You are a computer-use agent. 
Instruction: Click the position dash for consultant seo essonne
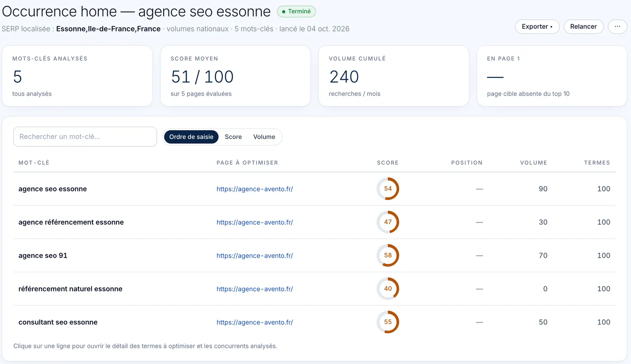479,322
